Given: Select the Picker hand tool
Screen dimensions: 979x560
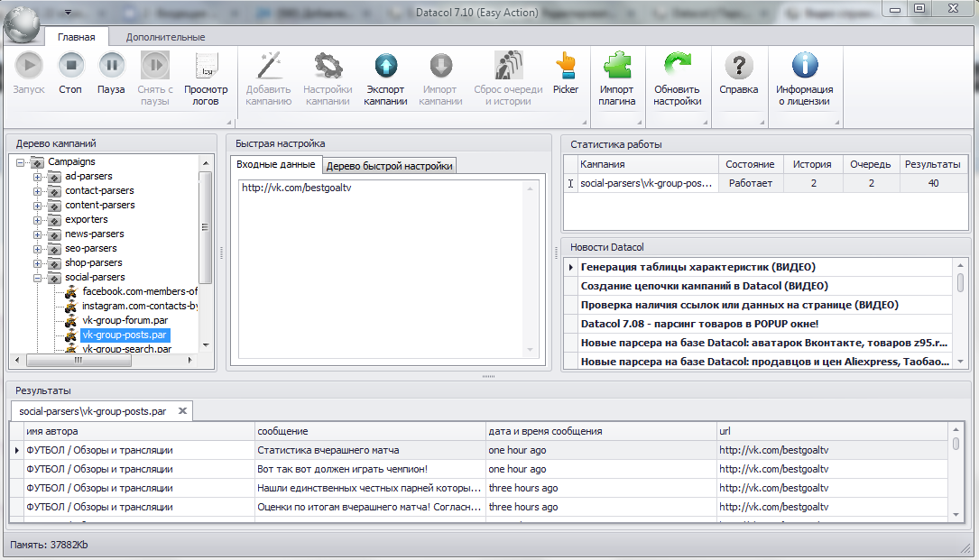Looking at the screenshot, I should coord(566,66).
